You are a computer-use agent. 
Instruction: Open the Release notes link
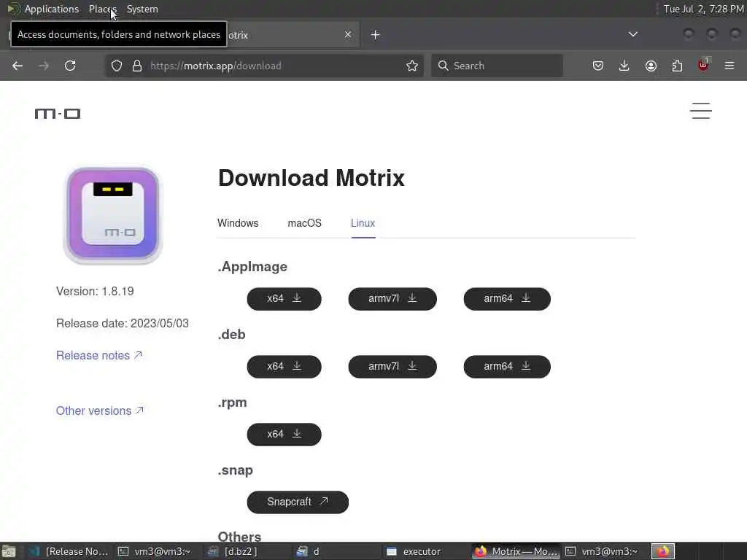(99, 355)
